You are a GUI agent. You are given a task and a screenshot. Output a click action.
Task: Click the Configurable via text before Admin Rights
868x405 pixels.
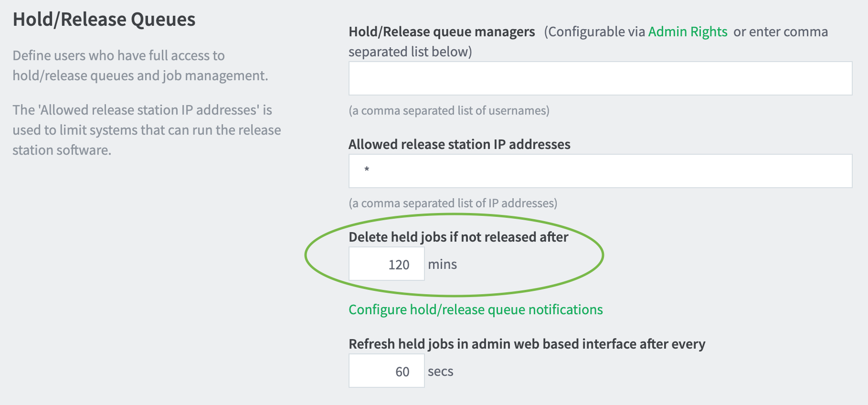(594, 32)
